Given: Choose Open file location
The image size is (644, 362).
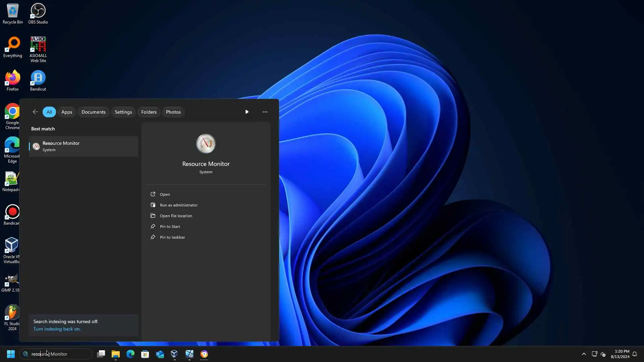Looking at the screenshot, I should pos(176,216).
